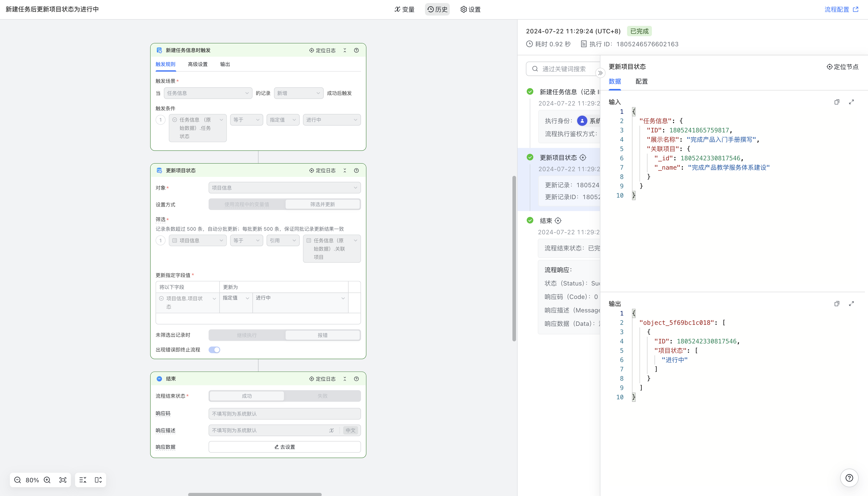Viewport: 868px width, 496px height.
Task: Switch to 高级设置 tab
Action: point(198,64)
